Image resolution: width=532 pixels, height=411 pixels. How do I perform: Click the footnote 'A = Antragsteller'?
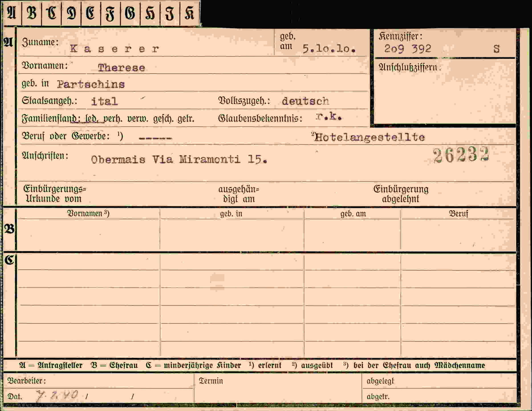[x=51, y=365]
